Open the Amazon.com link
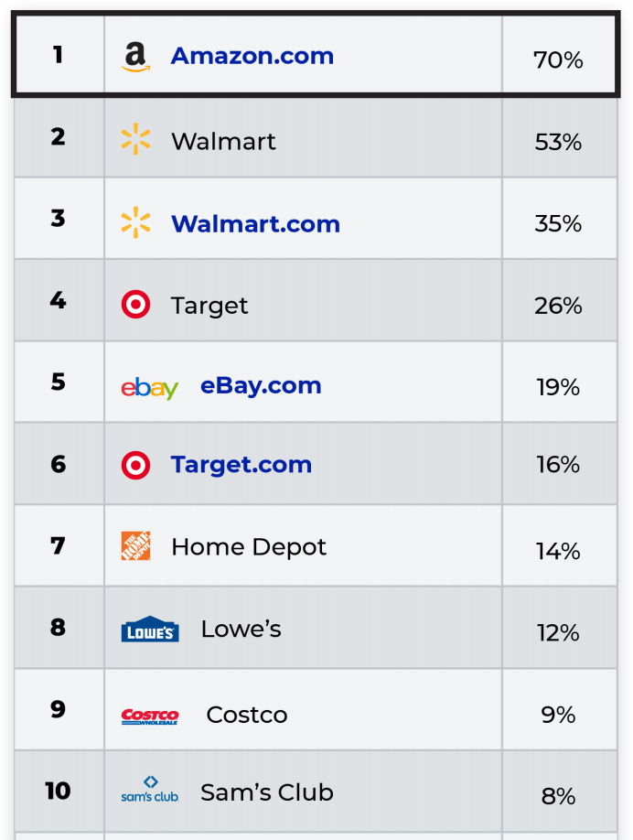The width and height of the screenshot is (633, 840). pyautogui.click(x=252, y=56)
